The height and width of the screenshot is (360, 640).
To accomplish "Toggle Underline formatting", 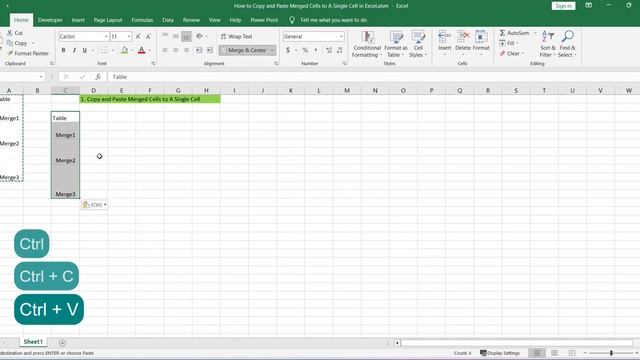I will pos(84,50).
